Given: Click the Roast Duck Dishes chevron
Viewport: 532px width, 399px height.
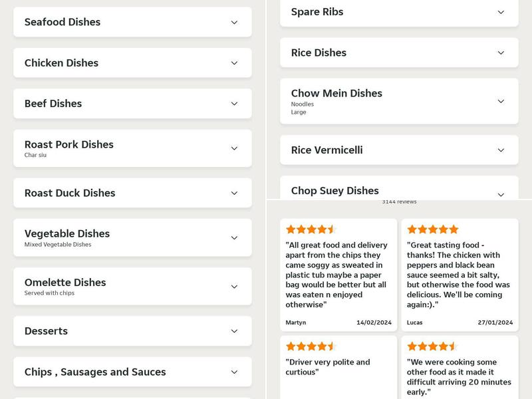Looking at the screenshot, I should coord(234,194).
